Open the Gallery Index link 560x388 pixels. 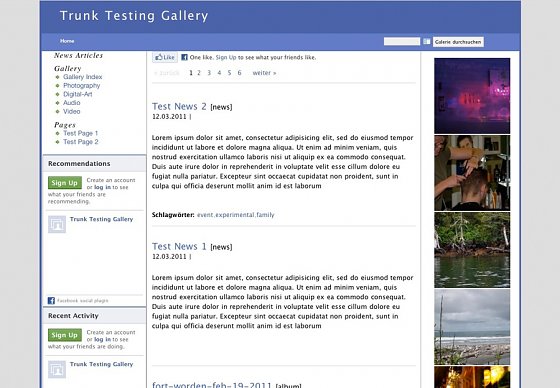[x=82, y=77]
